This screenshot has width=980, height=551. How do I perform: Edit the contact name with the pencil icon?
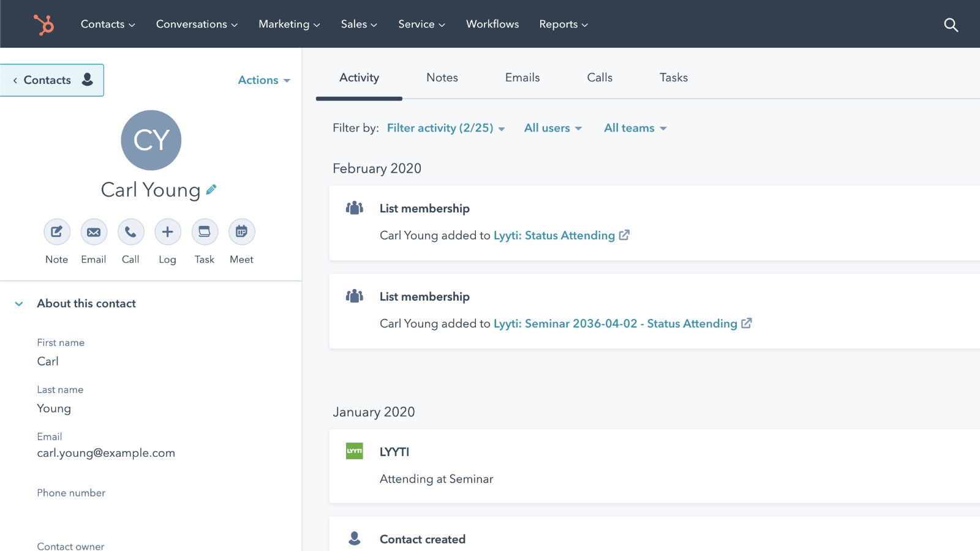[211, 190]
